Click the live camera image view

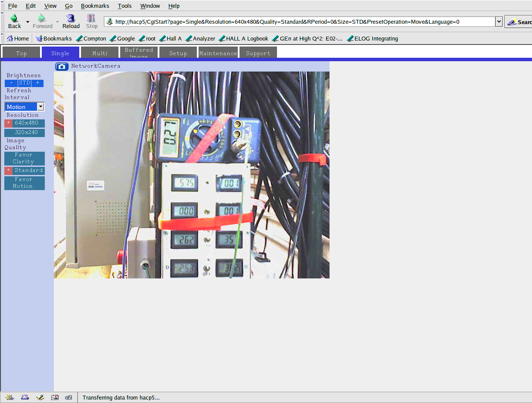click(192, 175)
